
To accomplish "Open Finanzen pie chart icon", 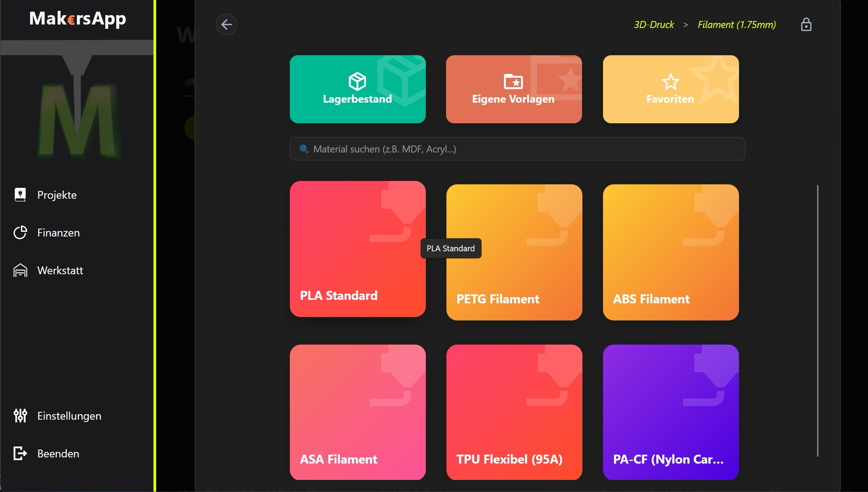I will [x=20, y=233].
